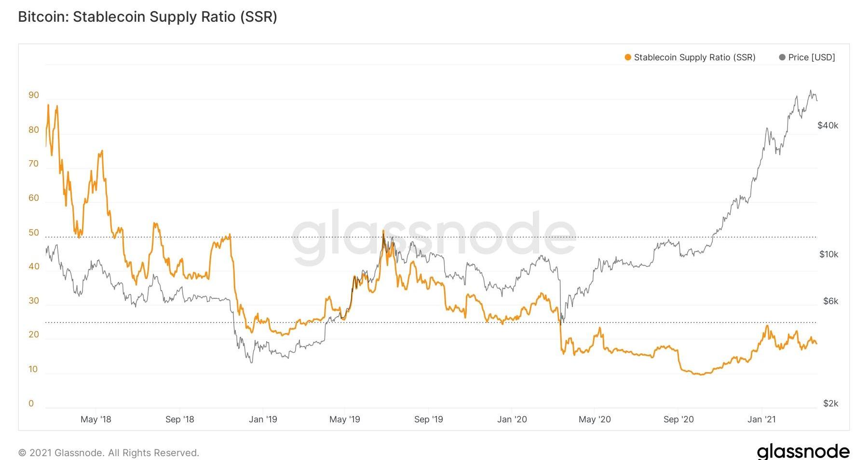Click the 90 value on SSR axis
This screenshot has width=868, height=460.
pyautogui.click(x=34, y=95)
